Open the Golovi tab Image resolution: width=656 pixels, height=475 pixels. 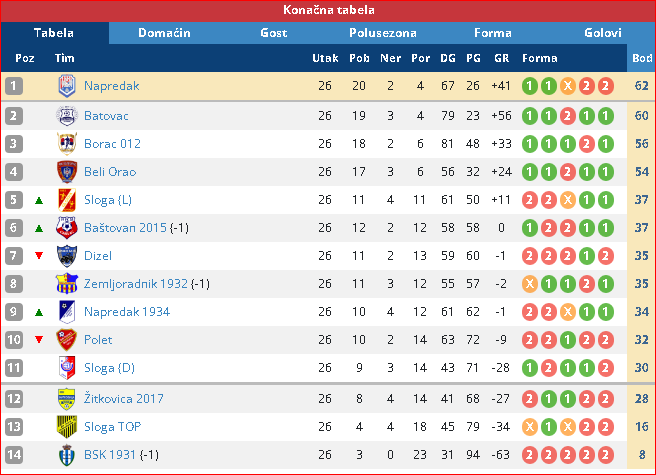pyautogui.click(x=602, y=33)
